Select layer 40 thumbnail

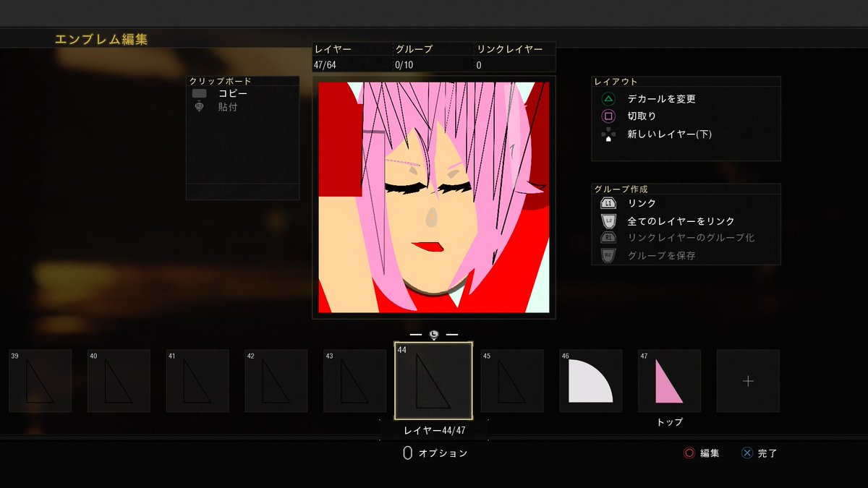click(119, 381)
